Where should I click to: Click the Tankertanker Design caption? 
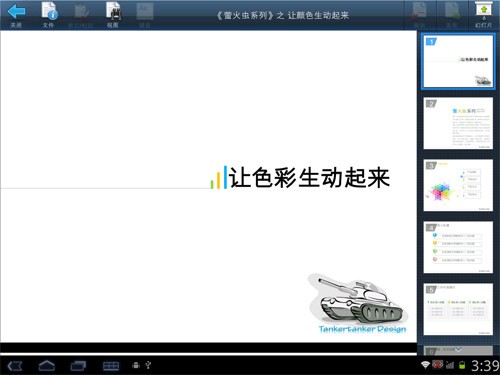(x=362, y=329)
